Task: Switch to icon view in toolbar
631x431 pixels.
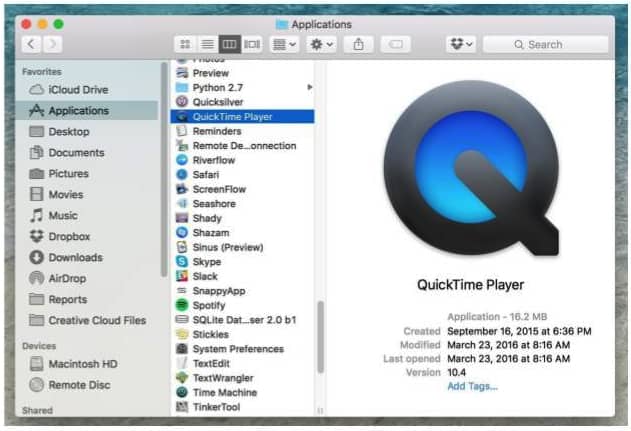Action: click(x=184, y=45)
